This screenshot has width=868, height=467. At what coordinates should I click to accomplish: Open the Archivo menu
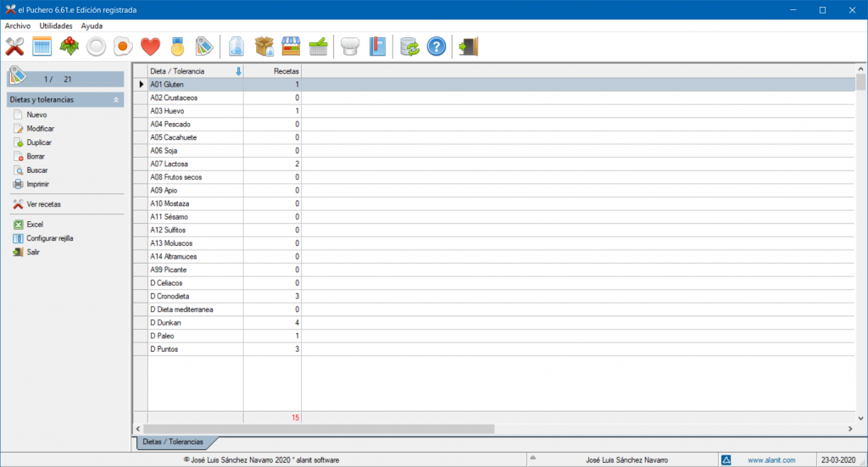tap(18, 25)
